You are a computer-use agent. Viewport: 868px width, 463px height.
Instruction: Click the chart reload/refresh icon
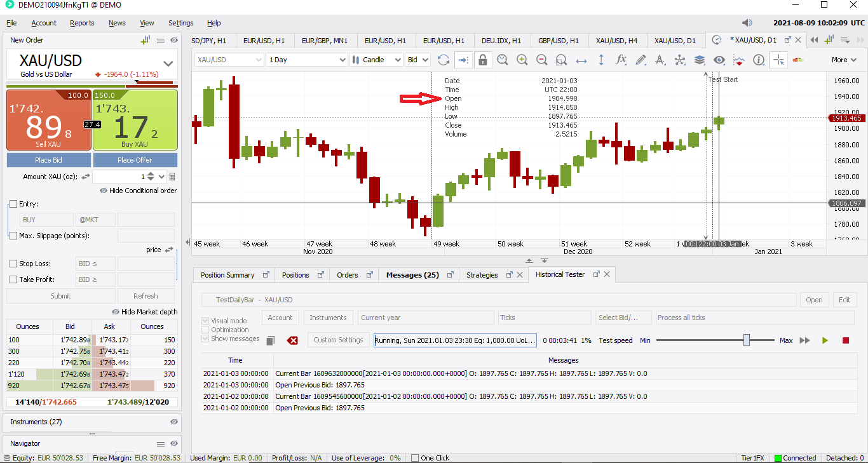click(x=444, y=60)
